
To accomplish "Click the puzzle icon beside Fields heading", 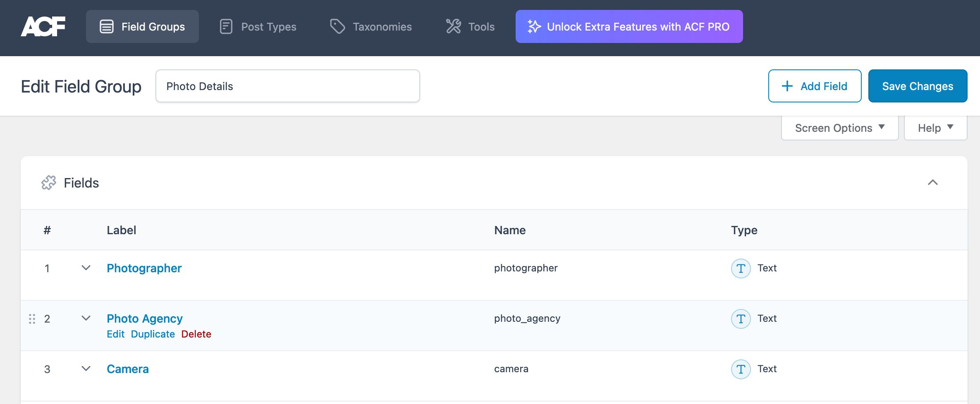I will click(49, 183).
